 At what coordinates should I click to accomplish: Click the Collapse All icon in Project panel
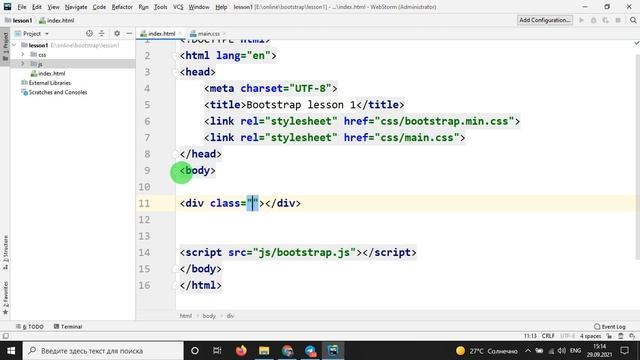102,33
